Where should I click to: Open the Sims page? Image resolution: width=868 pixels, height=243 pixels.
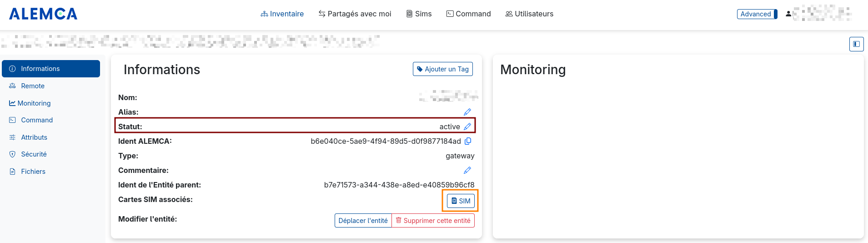click(419, 14)
